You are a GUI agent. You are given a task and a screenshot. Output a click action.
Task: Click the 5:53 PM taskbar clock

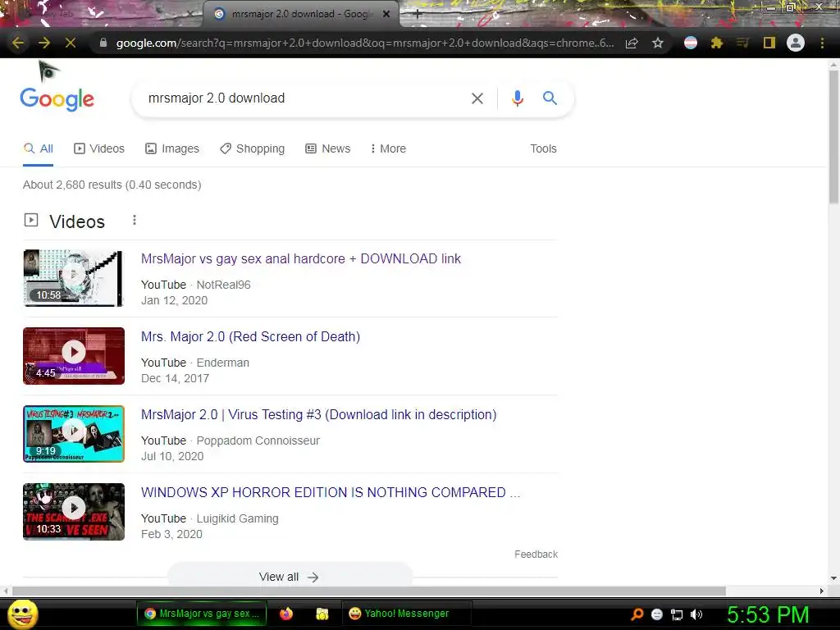coord(768,615)
